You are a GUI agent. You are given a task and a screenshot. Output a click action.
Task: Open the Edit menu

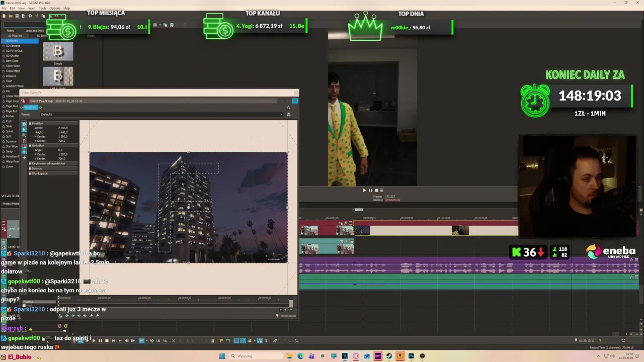coord(12,8)
